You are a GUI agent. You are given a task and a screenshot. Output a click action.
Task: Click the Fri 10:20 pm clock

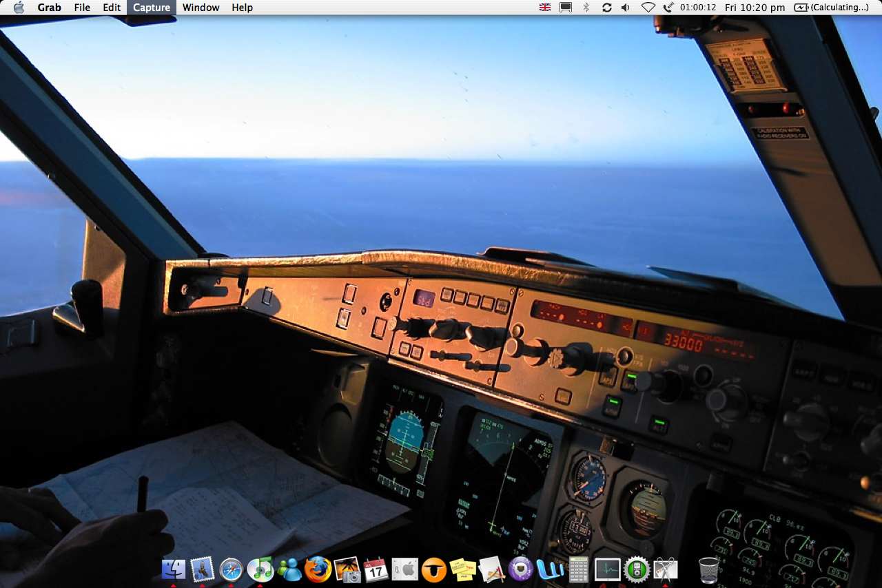(x=755, y=8)
